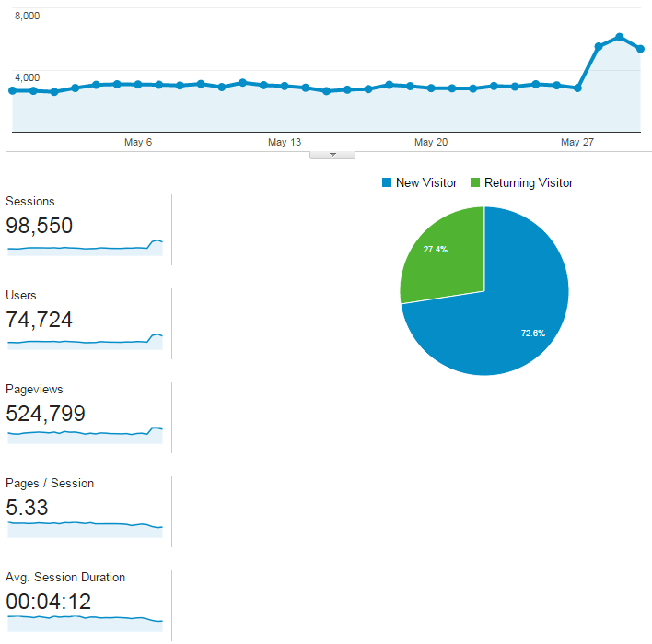Viewport: 652px width, 644px height.
Task: Select the Avg. Session Duration value 00:04:12
Action: [49, 603]
